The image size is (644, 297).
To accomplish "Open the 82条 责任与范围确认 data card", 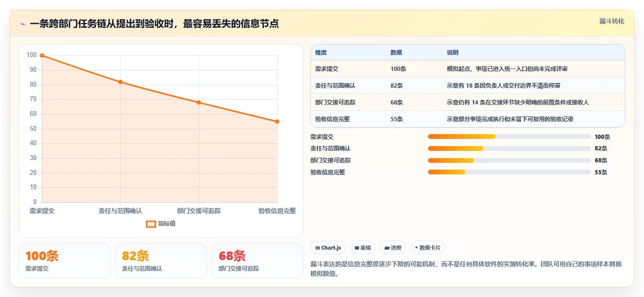I will coord(161,261).
